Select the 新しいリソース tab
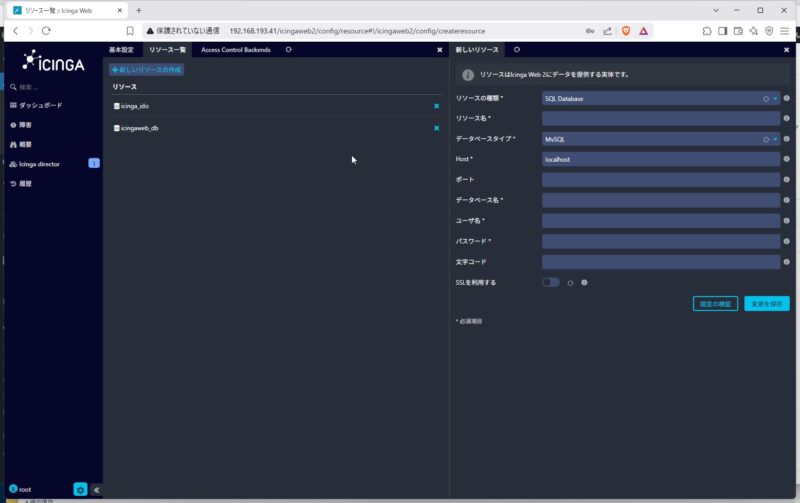Screen dimensions: 800x503 click(477, 49)
